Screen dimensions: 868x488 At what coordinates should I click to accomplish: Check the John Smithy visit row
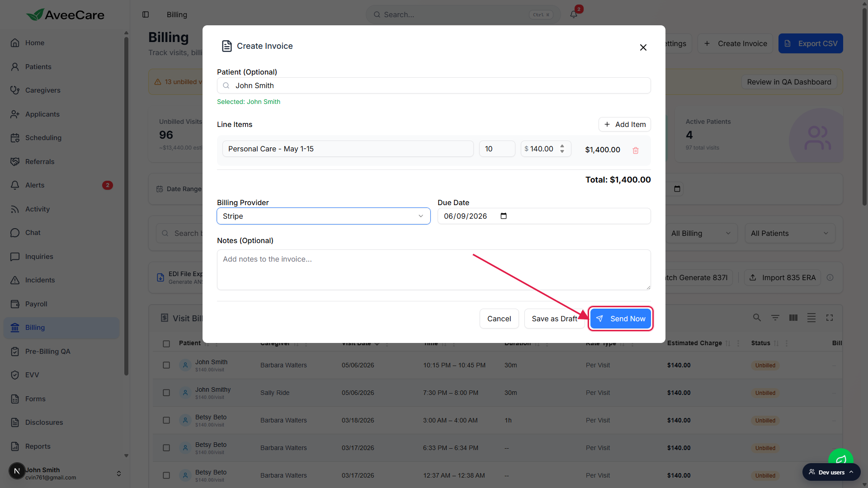click(x=166, y=393)
